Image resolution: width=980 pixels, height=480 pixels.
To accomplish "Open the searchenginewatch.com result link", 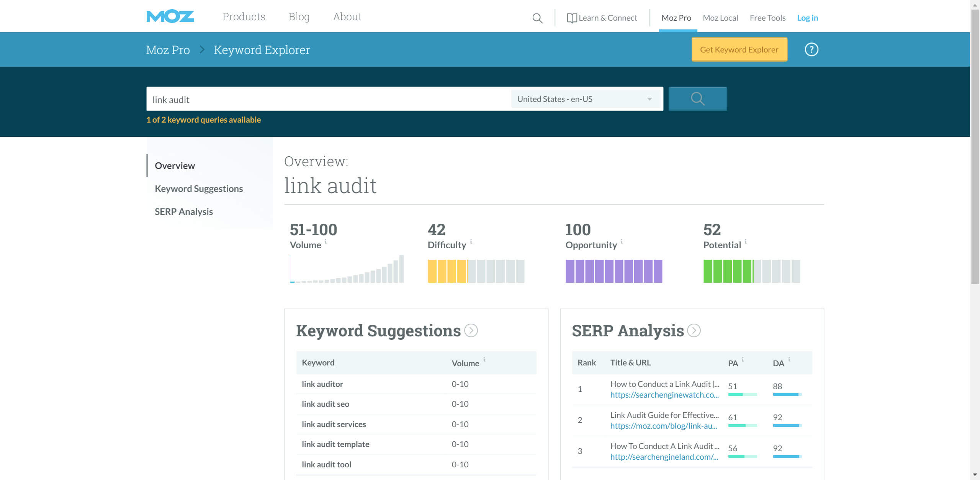I will 664,395.
